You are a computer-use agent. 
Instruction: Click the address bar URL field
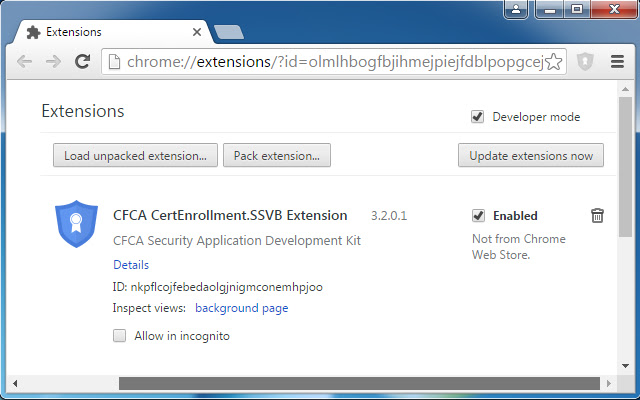coord(335,62)
